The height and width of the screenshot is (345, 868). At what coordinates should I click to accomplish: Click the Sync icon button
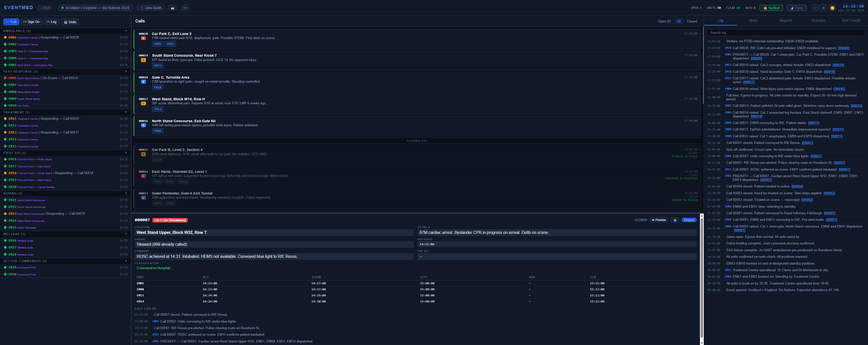(x=796, y=7)
